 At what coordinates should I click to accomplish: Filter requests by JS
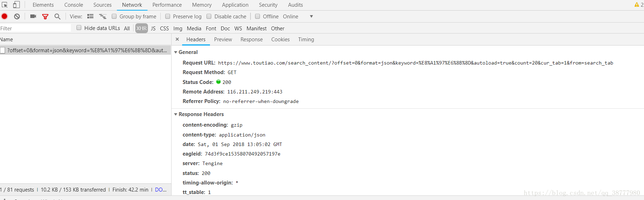[x=153, y=29]
